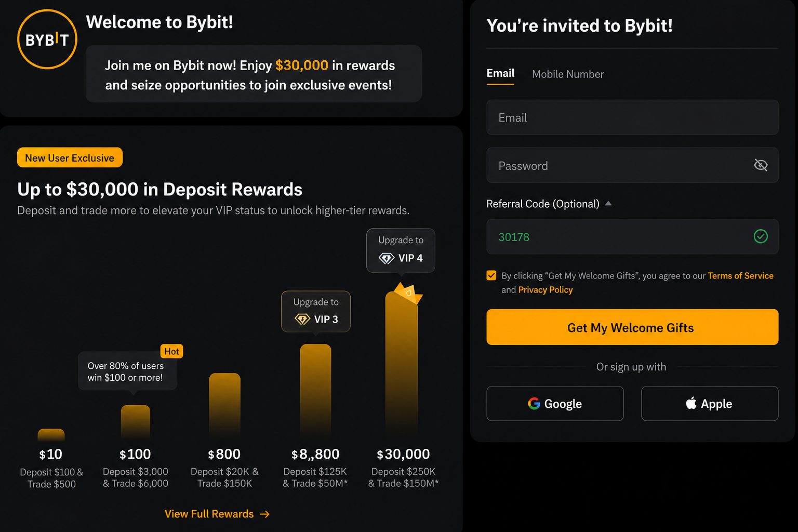Click "You're invited to Bybit!" heading

click(579, 25)
